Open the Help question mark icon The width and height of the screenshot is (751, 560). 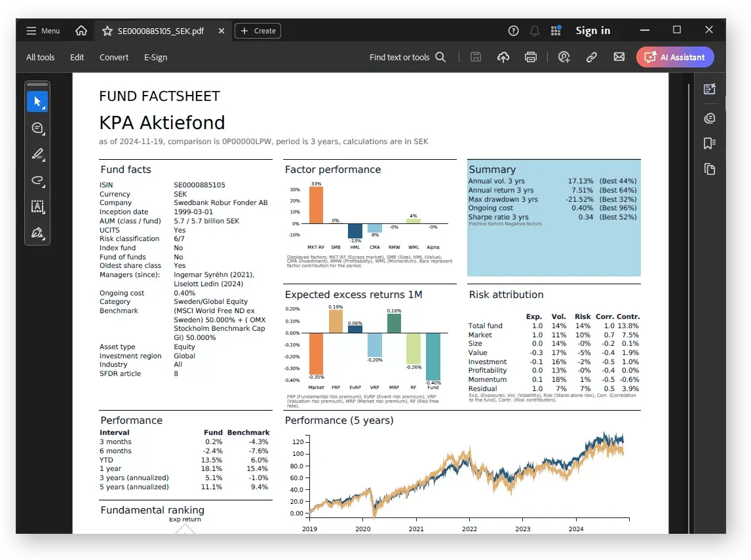pos(513,31)
